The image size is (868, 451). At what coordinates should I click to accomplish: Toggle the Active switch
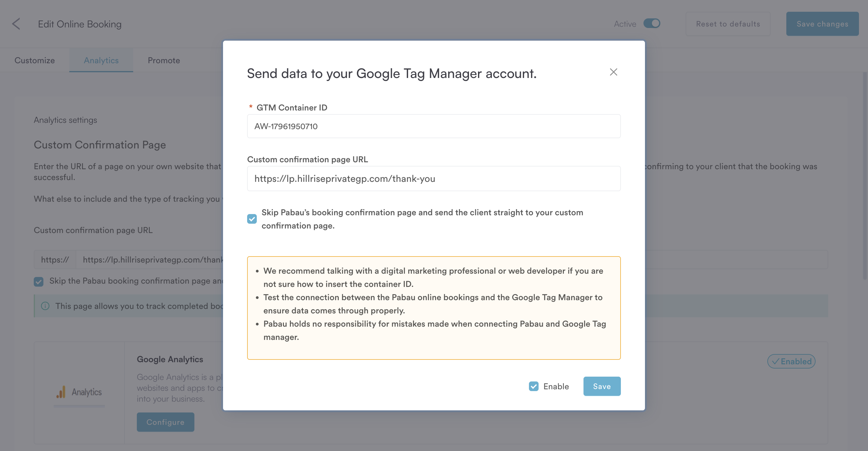[x=652, y=23]
